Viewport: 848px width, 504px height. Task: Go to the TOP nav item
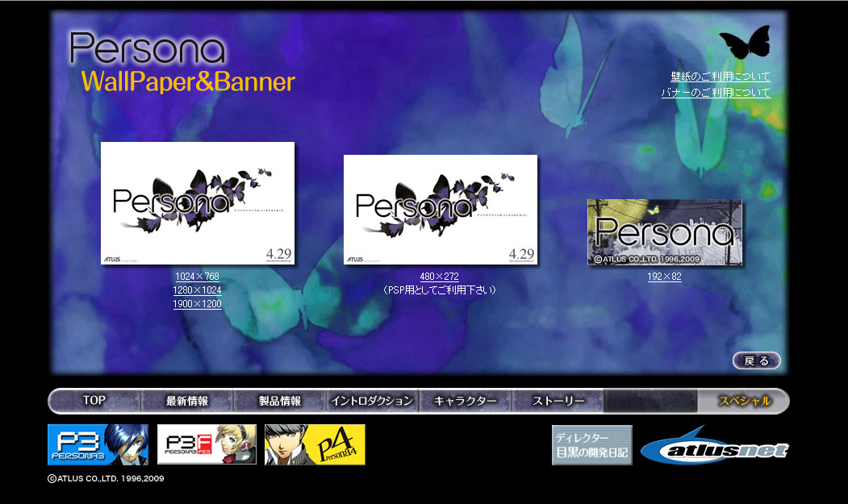pyautogui.click(x=94, y=401)
